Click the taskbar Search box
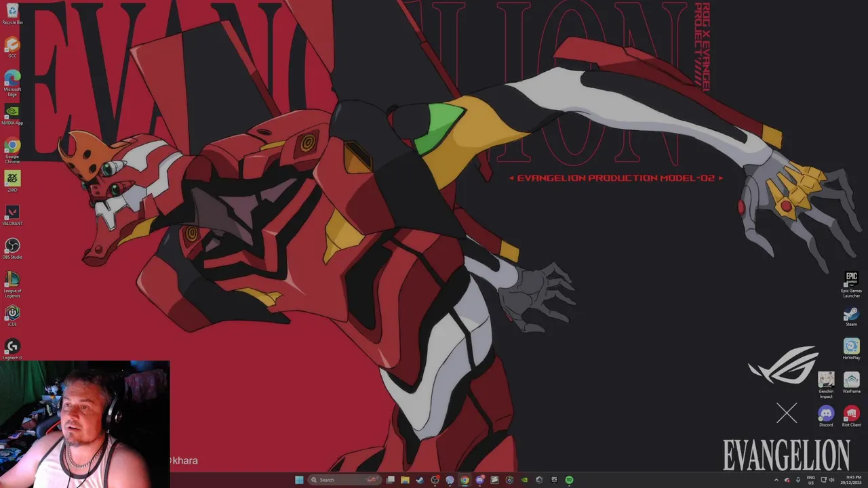 [344, 480]
